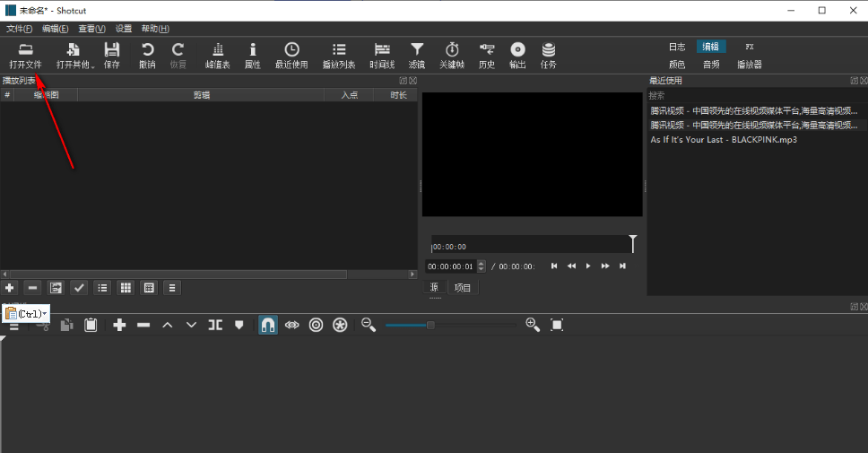Open recent file As If It's Your Last - BLACKPINK.mp3
Screen dimensions: 868x453
(x=724, y=140)
